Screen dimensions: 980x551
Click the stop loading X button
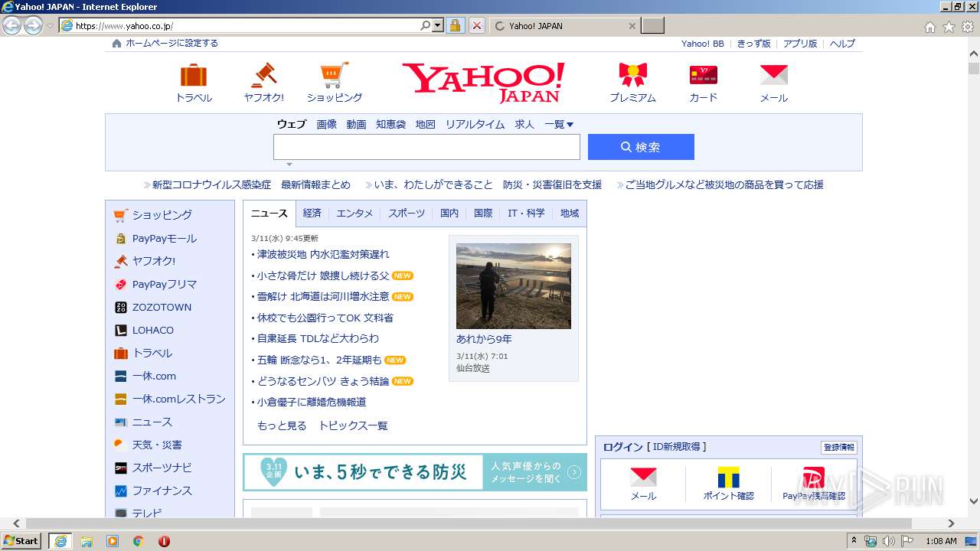click(476, 25)
